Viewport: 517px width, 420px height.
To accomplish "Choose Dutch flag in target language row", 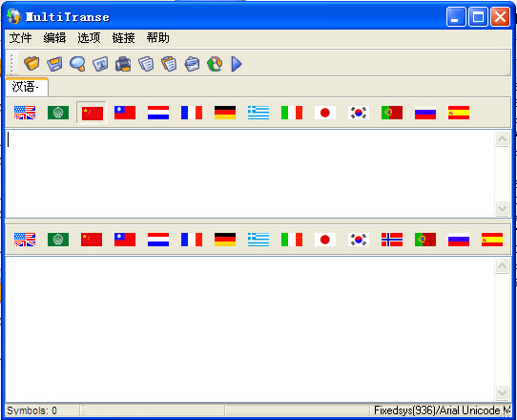I will [x=158, y=240].
